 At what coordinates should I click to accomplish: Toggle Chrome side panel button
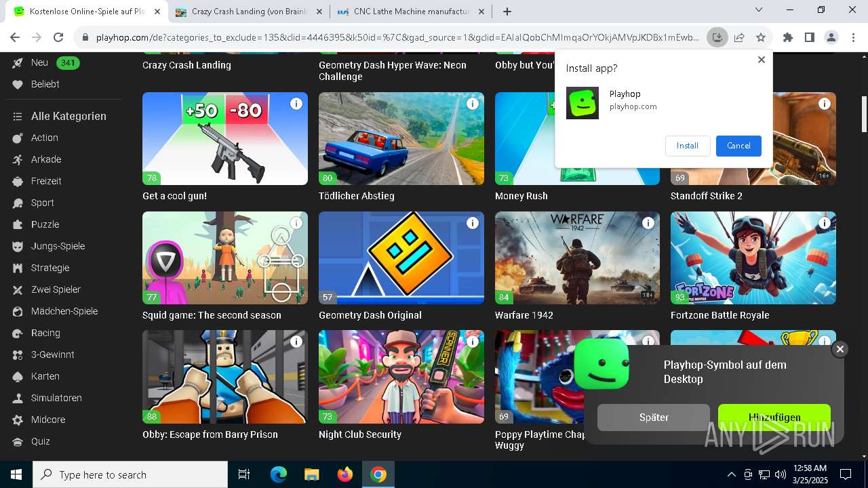809,37
